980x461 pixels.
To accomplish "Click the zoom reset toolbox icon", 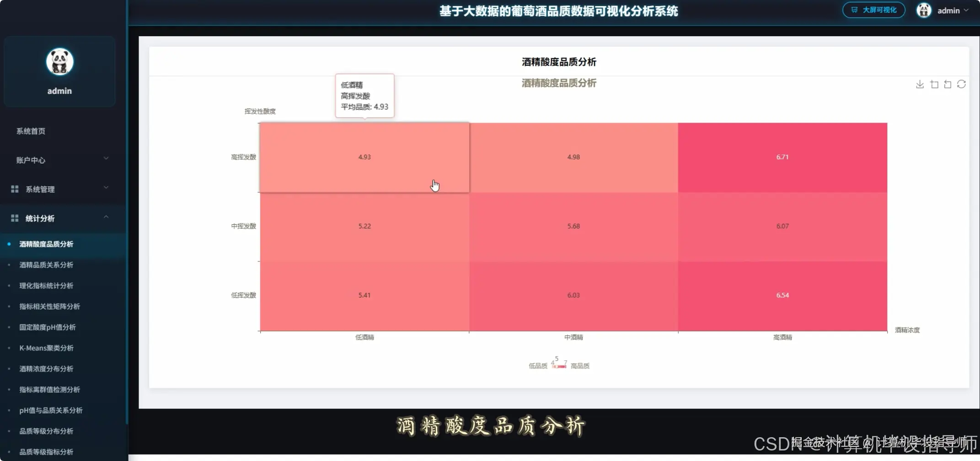I will click(948, 84).
